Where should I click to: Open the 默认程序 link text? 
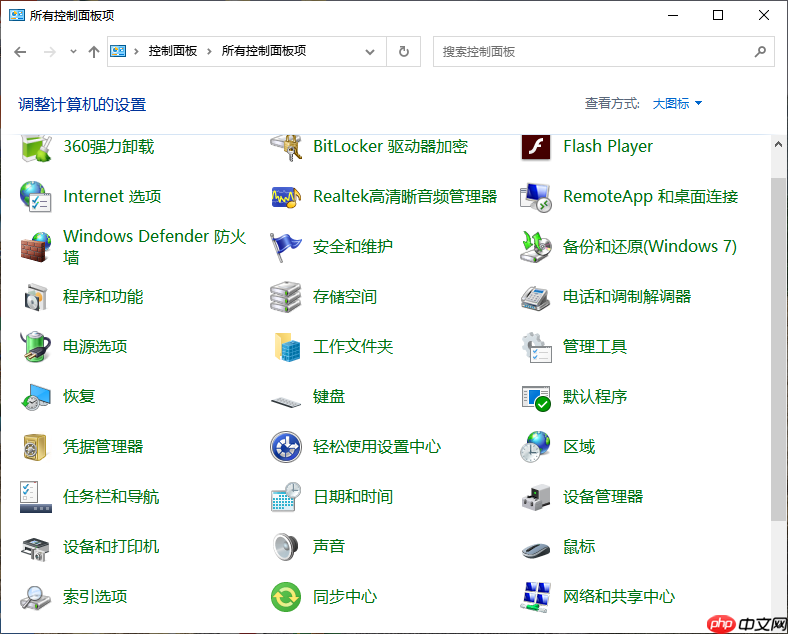tap(595, 397)
